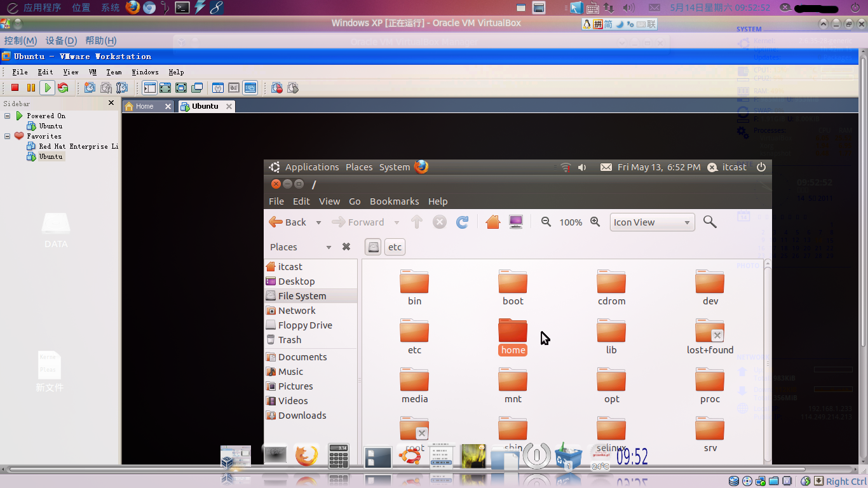The width and height of the screenshot is (868, 488).
Task: Toggle the VMware Sidebar view toolbar icon
Action: [x=149, y=88]
